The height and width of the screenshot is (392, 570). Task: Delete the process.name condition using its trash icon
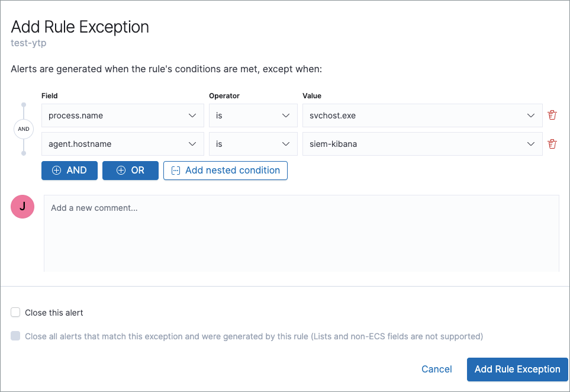click(x=552, y=115)
